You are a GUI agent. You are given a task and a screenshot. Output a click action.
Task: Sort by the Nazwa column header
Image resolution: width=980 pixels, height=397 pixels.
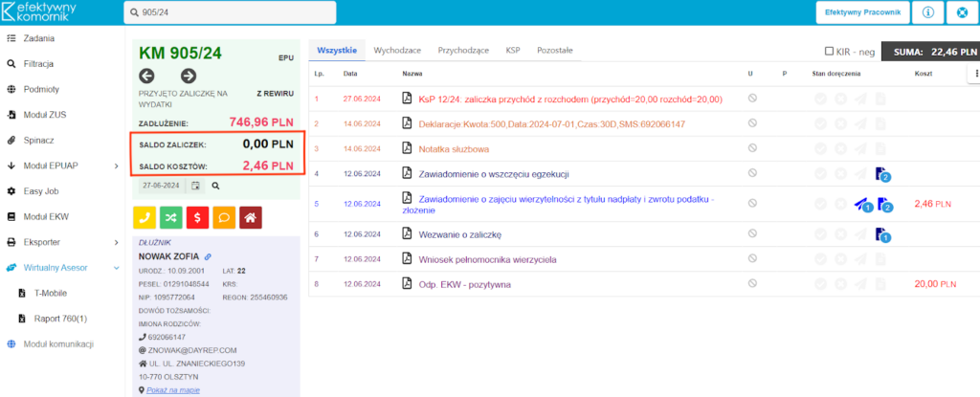click(412, 74)
